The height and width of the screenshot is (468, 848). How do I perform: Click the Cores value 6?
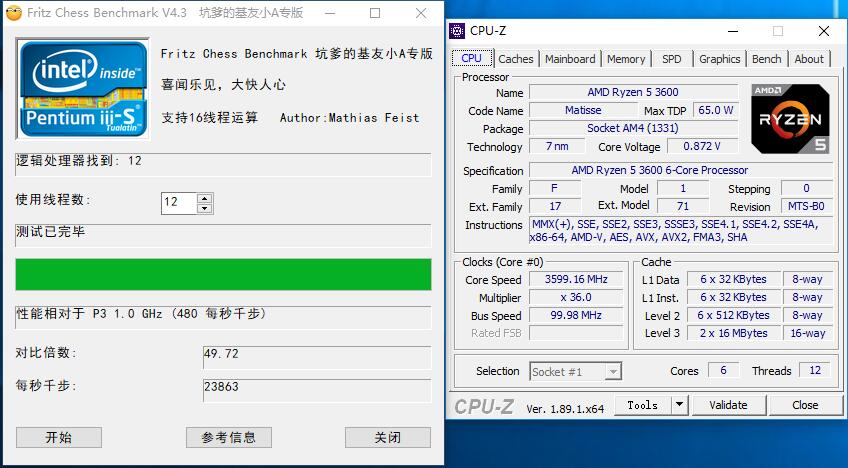(723, 370)
